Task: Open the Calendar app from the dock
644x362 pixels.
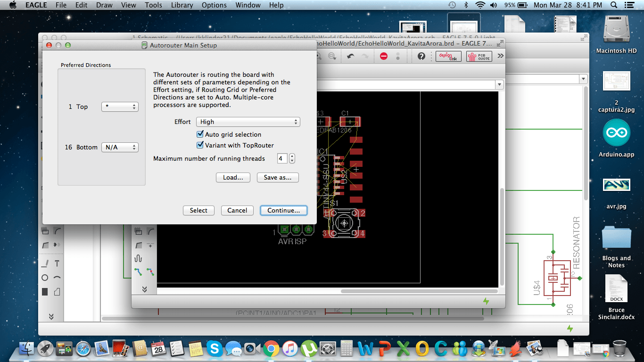Action: [x=158, y=349]
